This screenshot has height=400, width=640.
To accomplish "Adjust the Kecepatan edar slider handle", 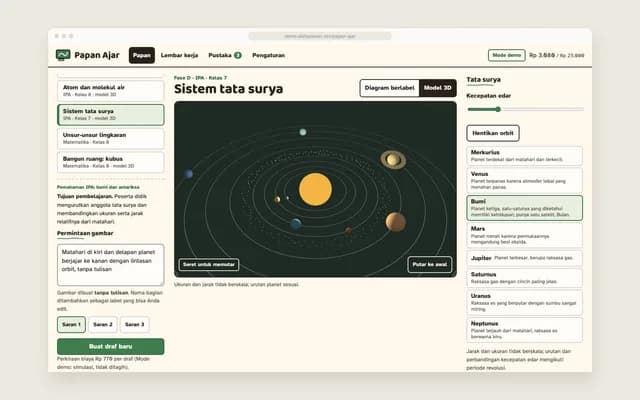I will tap(498, 109).
